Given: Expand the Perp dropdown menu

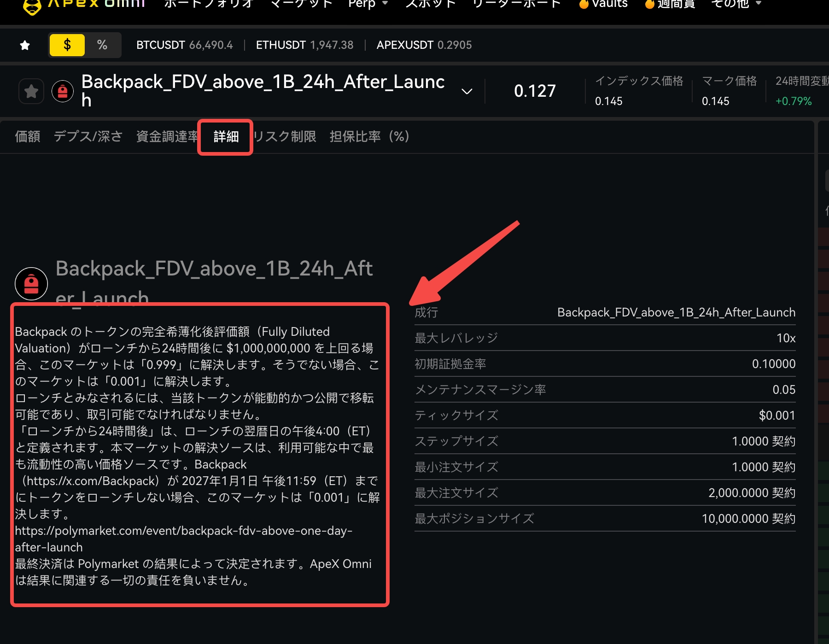Looking at the screenshot, I should [x=368, y=4].
